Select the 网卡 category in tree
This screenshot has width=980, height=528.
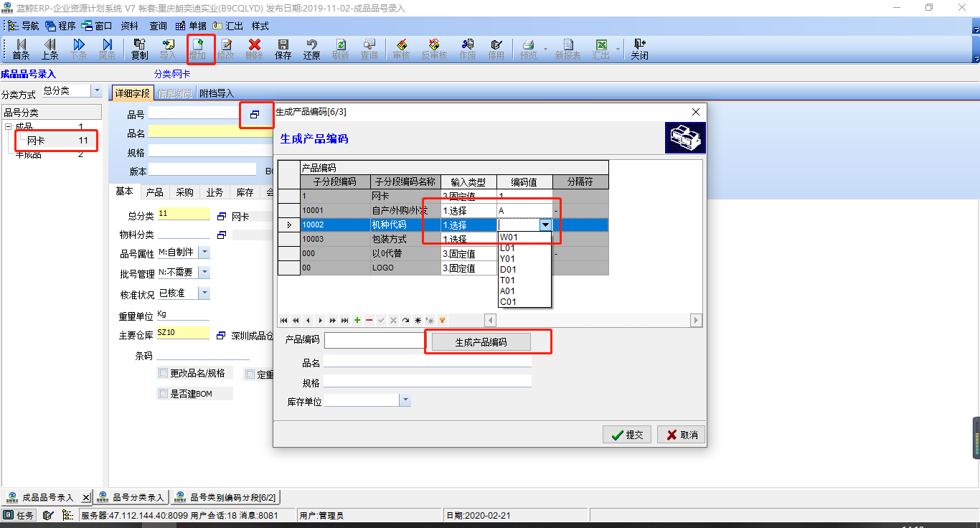pos(36,141)
